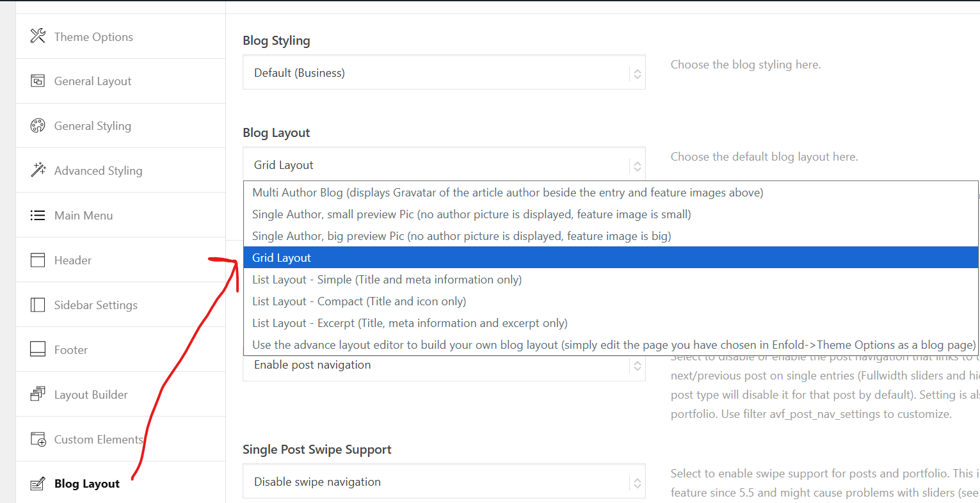
Task: Click the Header section icon
Action: point(38,260)
